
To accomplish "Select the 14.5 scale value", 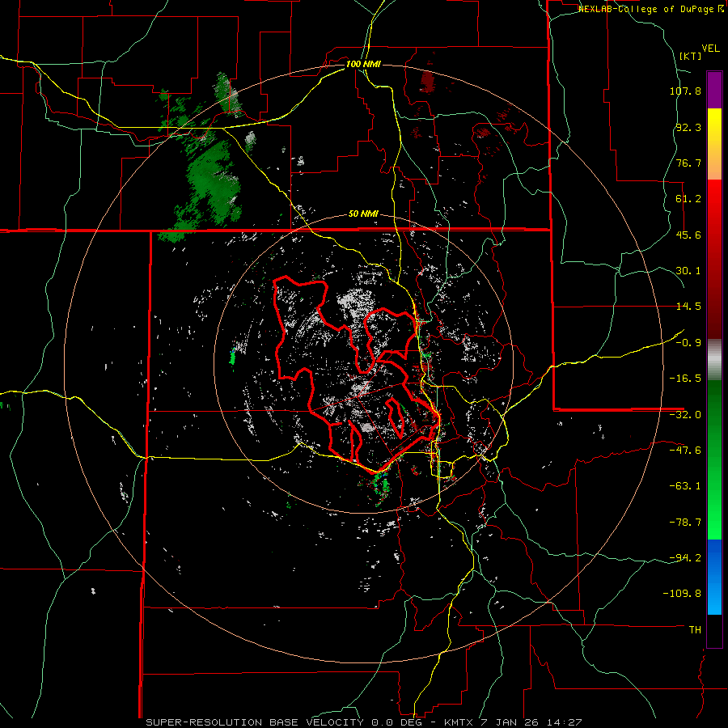I will pos(688,307).
